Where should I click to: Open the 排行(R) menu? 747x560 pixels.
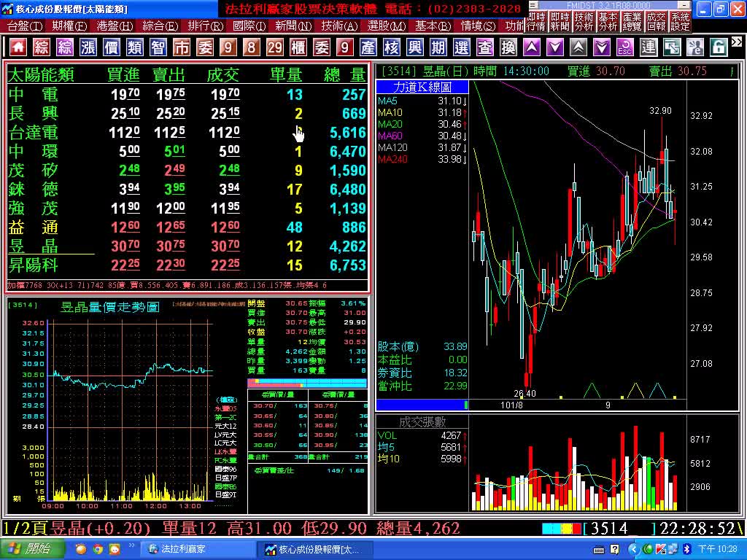point(205,26)
